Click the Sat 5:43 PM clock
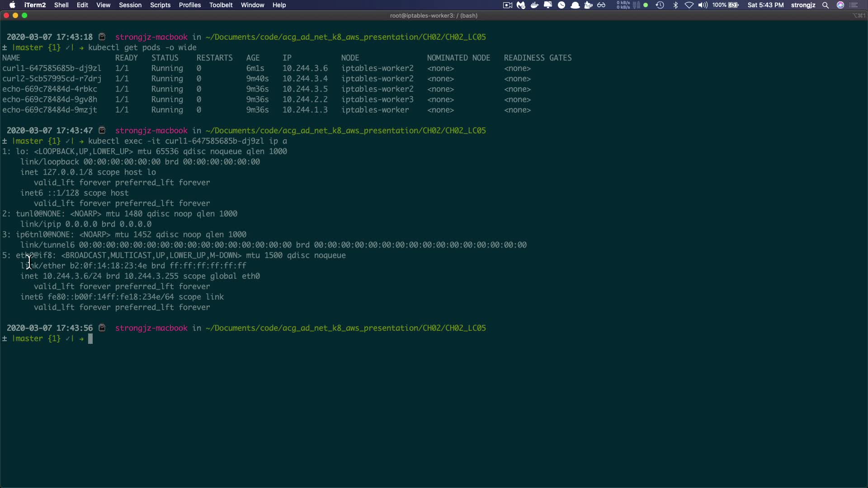 [x=765, y=5]
